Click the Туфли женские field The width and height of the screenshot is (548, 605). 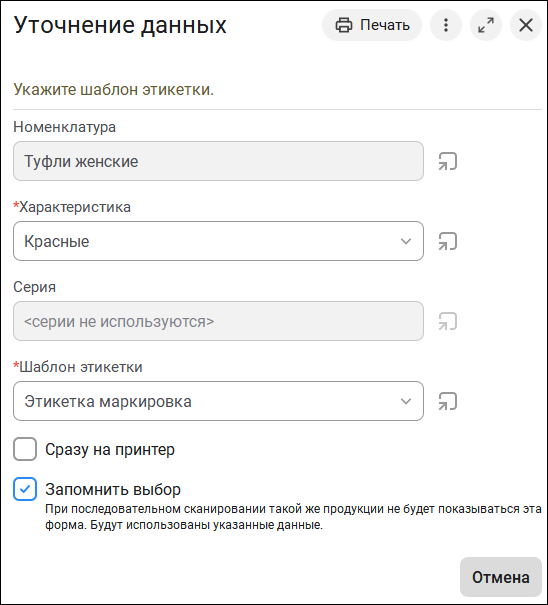pyautogui.click(x=218, y=161)
